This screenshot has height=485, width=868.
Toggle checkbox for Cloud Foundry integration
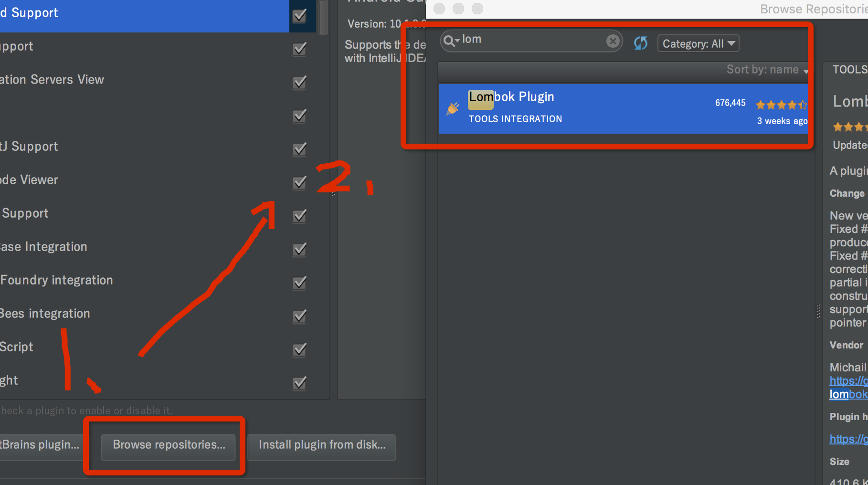tap(299, 283)
